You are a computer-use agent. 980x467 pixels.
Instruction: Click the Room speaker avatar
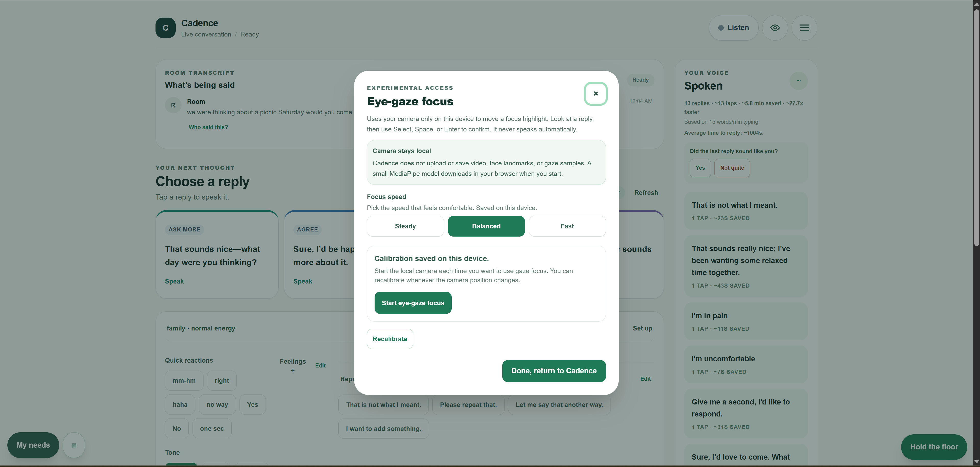click(x=173, y=105)
